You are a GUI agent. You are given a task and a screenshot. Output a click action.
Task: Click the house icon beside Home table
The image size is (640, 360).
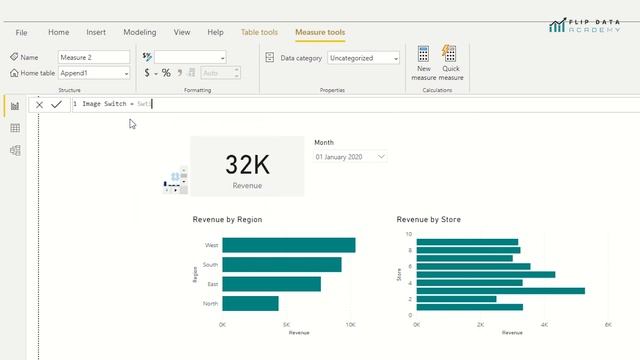14,73
